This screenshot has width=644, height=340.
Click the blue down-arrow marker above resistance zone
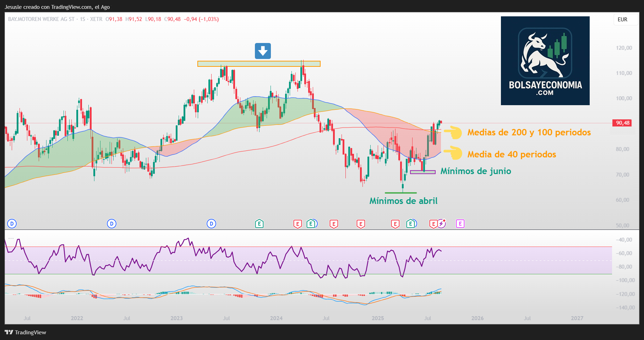(x=263, y=51)
